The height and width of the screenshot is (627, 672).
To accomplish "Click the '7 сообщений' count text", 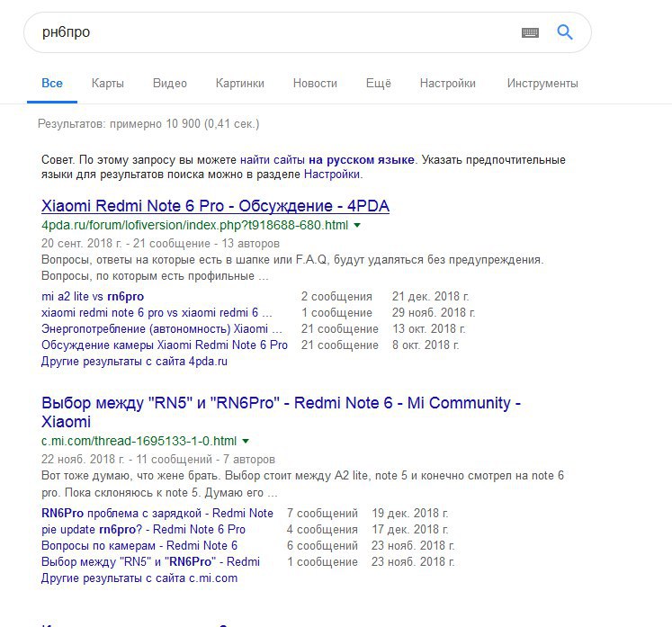I will (x=322, y=514).
